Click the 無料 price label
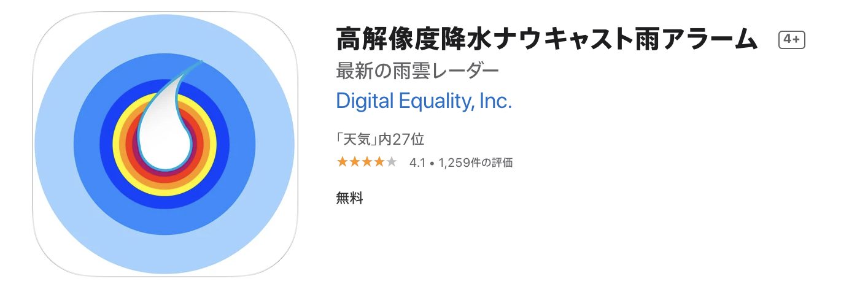Image resolution: width=868 pixels, height=303 pixels. (x=349, y=198)
